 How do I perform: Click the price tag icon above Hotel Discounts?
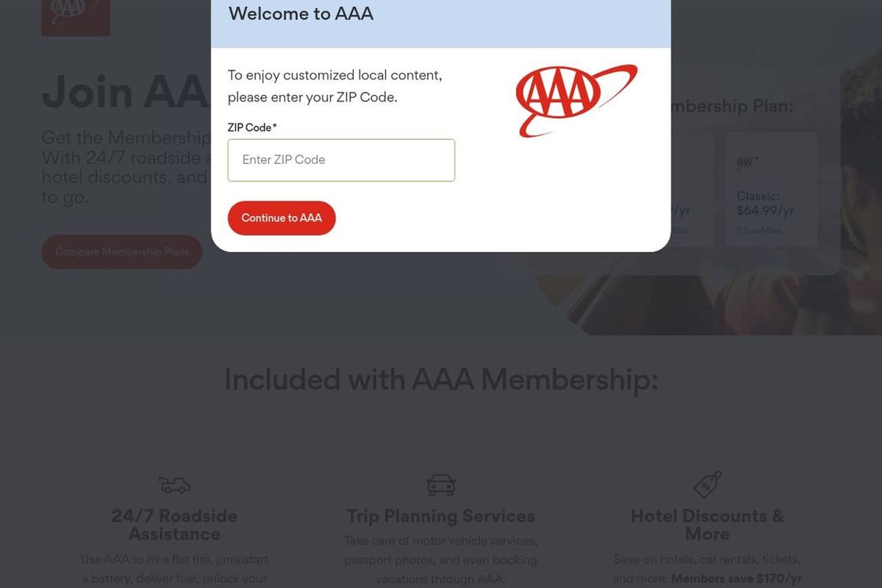coord(706,484)
